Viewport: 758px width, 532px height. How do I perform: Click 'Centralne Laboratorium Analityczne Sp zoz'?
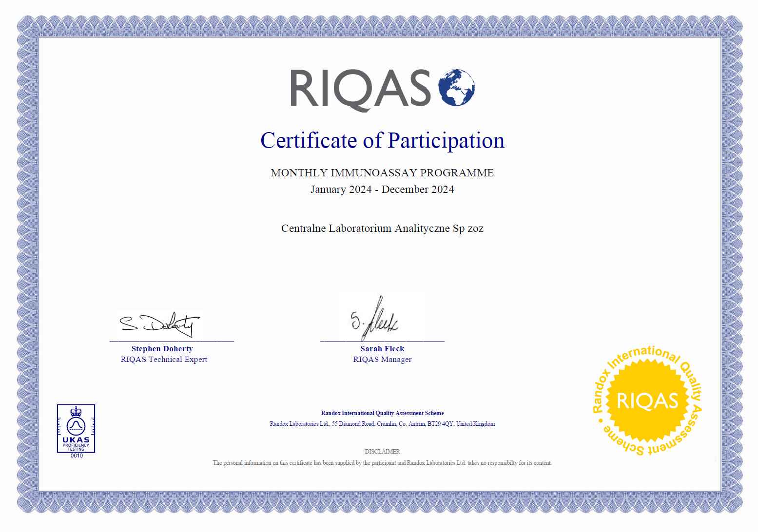click(382, 228)
